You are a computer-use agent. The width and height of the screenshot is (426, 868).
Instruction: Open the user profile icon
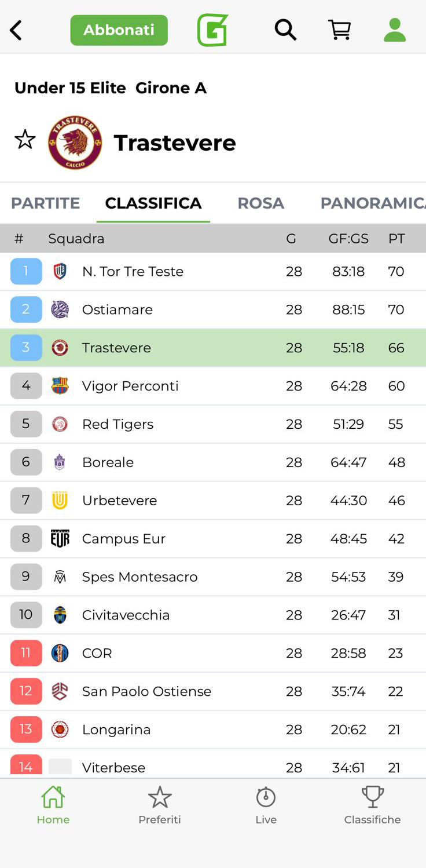[x=395, y=30]
